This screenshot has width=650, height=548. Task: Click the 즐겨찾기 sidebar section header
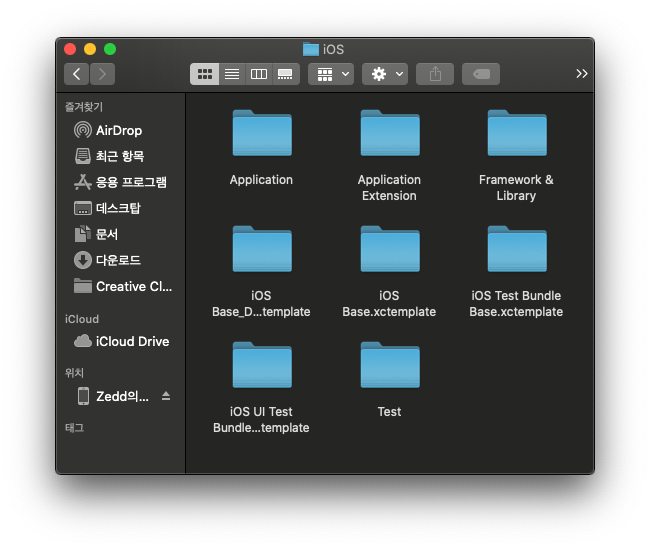point(84,107)
